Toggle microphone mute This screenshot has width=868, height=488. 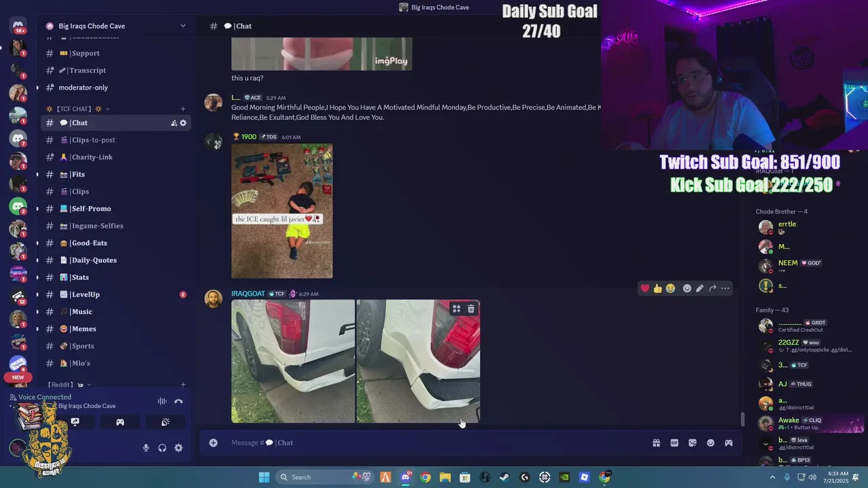(146, 448)
